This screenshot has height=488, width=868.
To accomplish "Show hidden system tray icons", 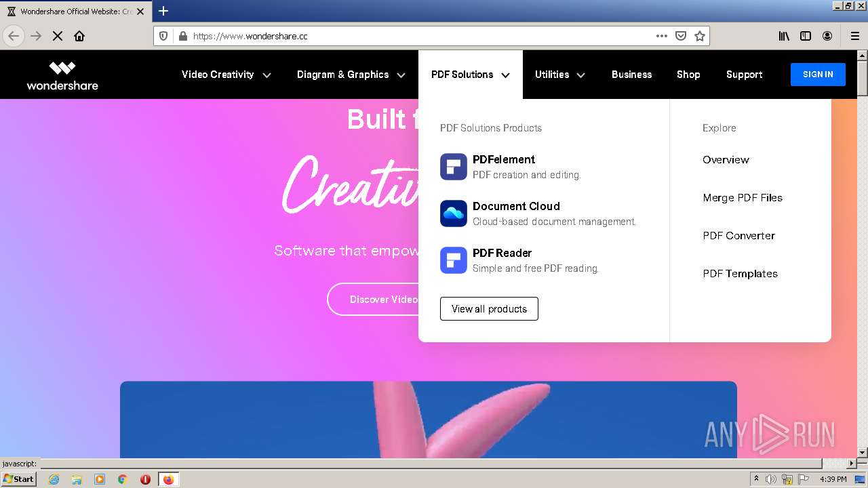I will [756, 479].
